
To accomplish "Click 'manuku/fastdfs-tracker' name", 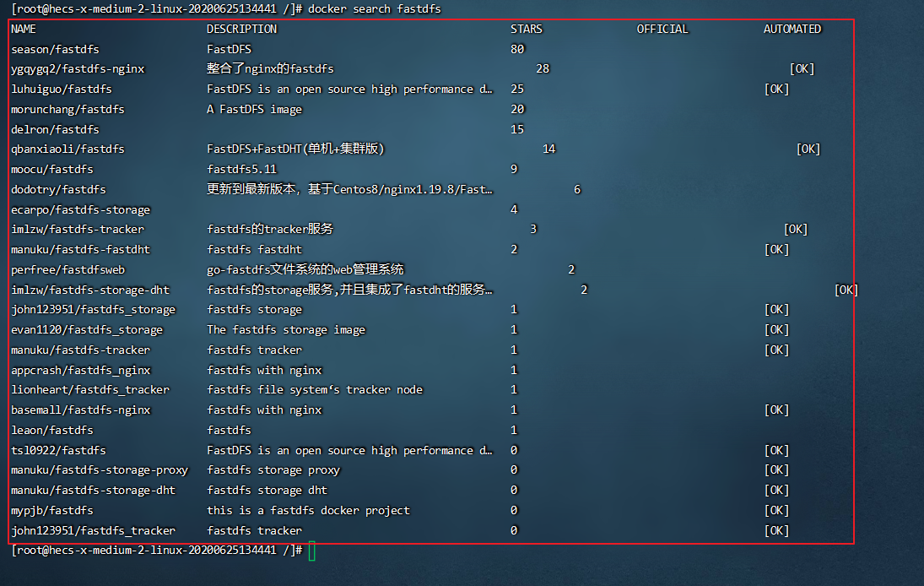I will pos(81,350).
